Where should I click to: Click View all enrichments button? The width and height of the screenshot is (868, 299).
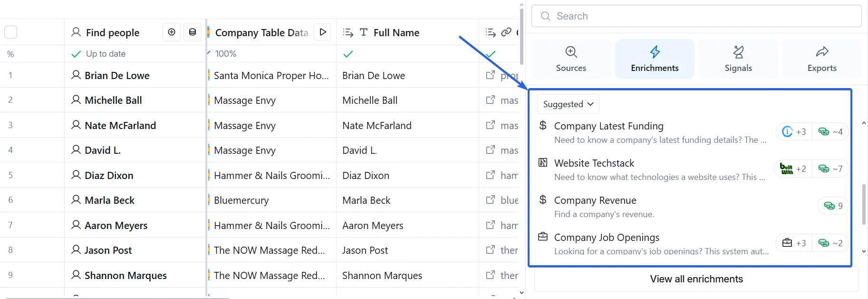pos(696,279)
